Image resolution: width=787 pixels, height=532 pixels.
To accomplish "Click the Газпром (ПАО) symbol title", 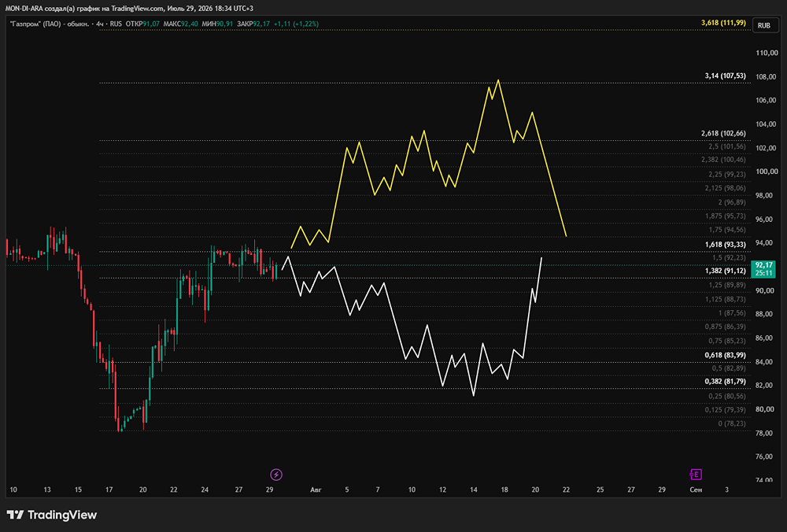I will [50, 24].
